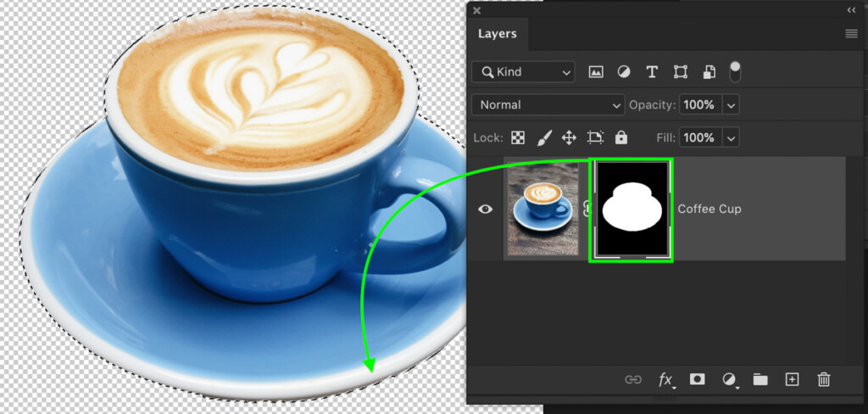Viewport: 868px width, 414px height.
Task: Expand the Fill slider dropdown arrow
Action: pos(732,137)
